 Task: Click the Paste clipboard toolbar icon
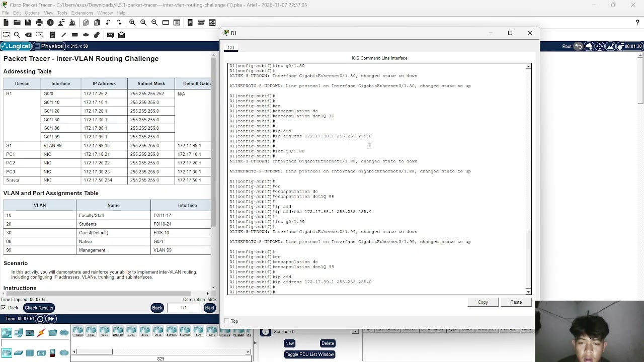(x=97, y=23)
